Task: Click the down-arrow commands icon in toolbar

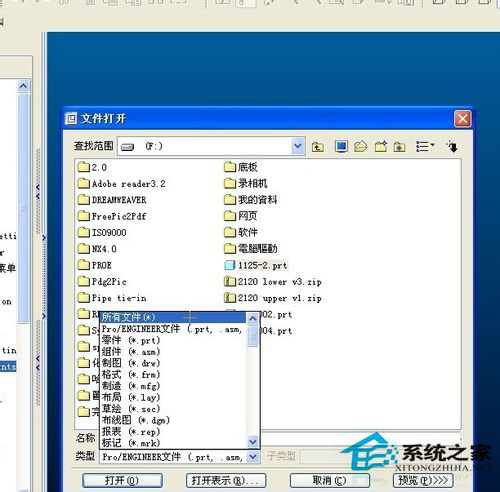Action: tap(452, 147)
